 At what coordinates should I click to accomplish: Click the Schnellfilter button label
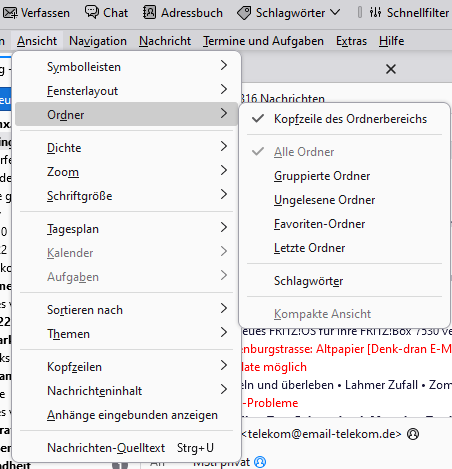tap(418, 13)
